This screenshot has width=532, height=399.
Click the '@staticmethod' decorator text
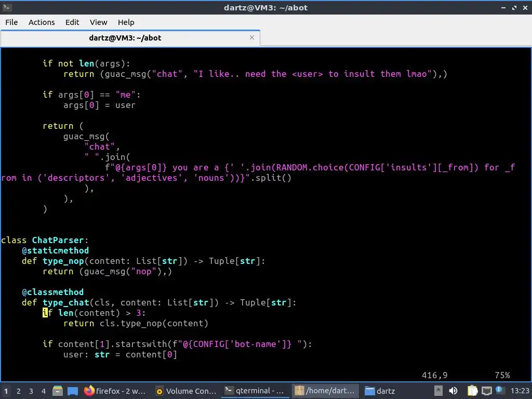point(55,251)
